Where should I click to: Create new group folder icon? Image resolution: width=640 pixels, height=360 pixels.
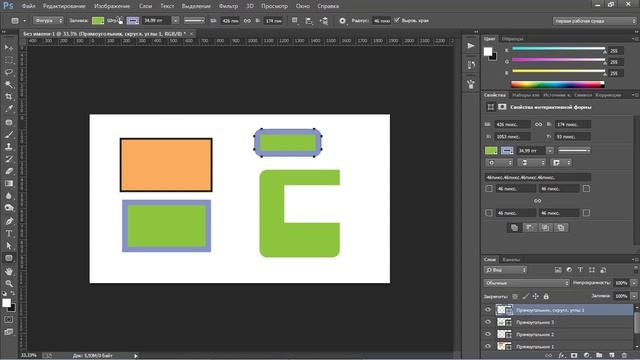pyautogui.click(x=599, y=356)
